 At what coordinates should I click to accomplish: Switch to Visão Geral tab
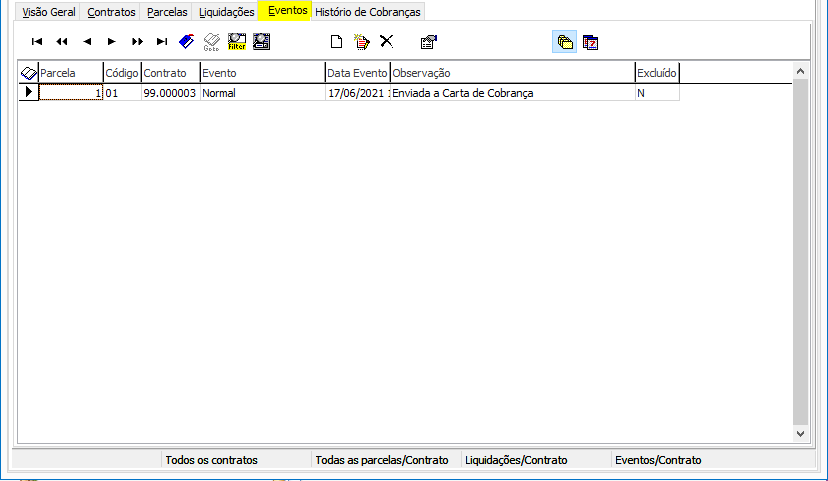coord(49,12)
